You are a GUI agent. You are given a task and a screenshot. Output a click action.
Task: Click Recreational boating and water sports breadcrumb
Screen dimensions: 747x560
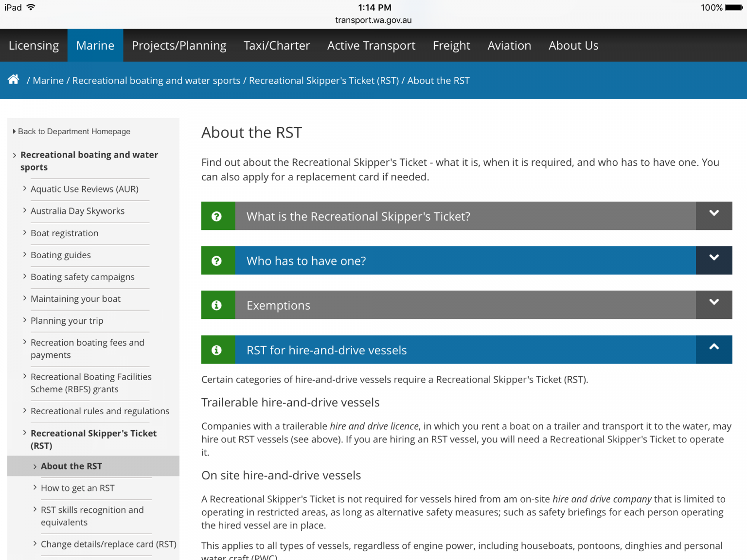(156, 81)
